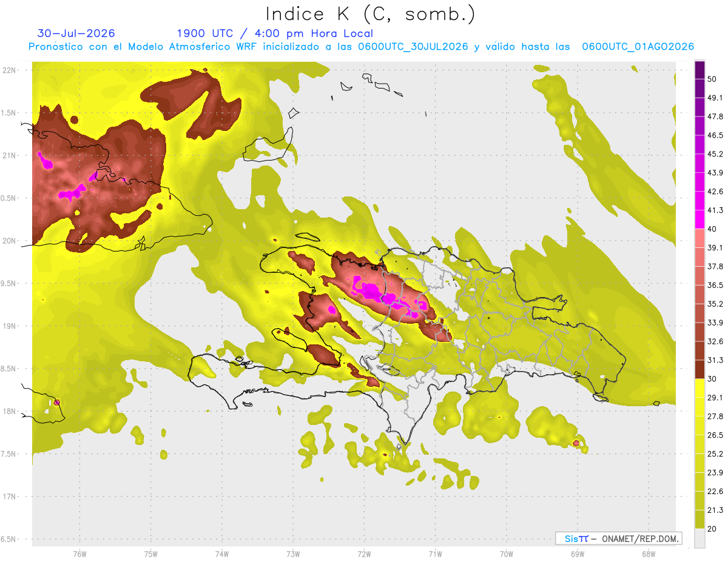Click the SisTT - ONAMET/REP.DOM. label box
The image size is (728, 562).
618,538
